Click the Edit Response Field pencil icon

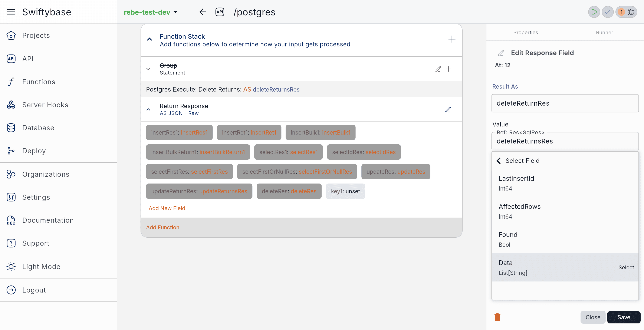pyautogui.click(x=501, y=53)
